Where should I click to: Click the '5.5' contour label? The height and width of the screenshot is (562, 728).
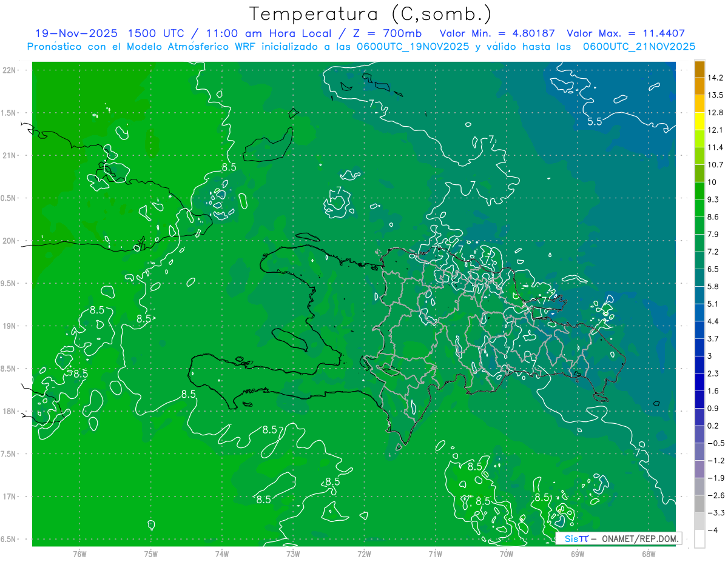coord(595,121)
